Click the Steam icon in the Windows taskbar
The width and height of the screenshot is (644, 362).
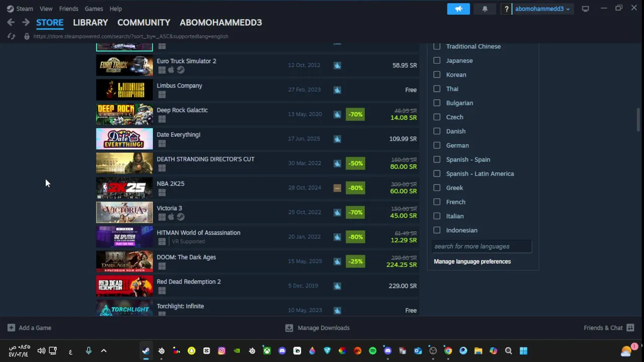146,351
